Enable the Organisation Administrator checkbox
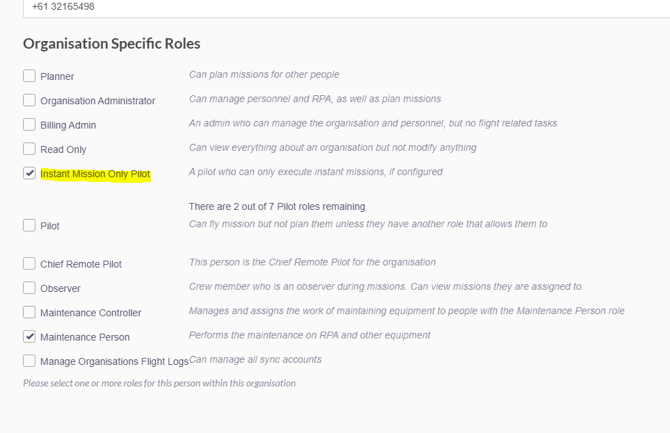The height and width of the screenshot is (433, 670). [x=30, y=100]
